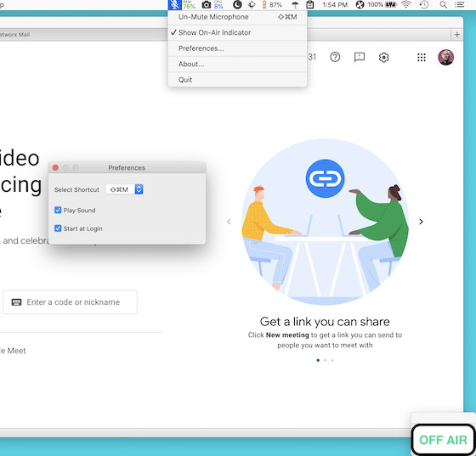Image resolution: width=476 pixels, height=456 pixels.
Task: Open the Select Shortcut popup menu
Action: [x=124, y=189]
